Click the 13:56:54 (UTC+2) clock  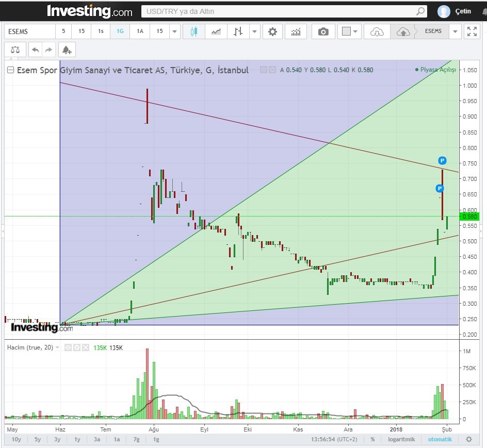click(334, 439)
